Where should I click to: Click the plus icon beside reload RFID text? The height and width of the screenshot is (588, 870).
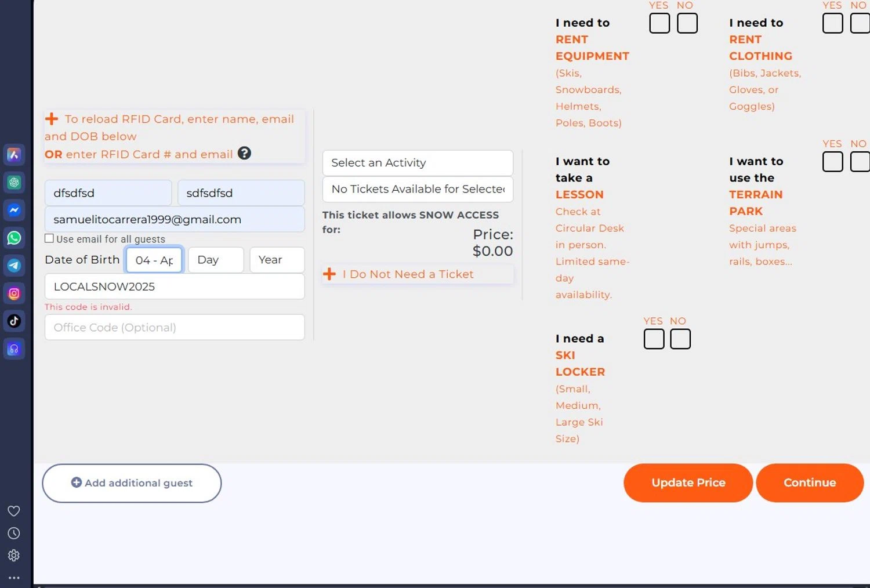(x=52, y=119)
